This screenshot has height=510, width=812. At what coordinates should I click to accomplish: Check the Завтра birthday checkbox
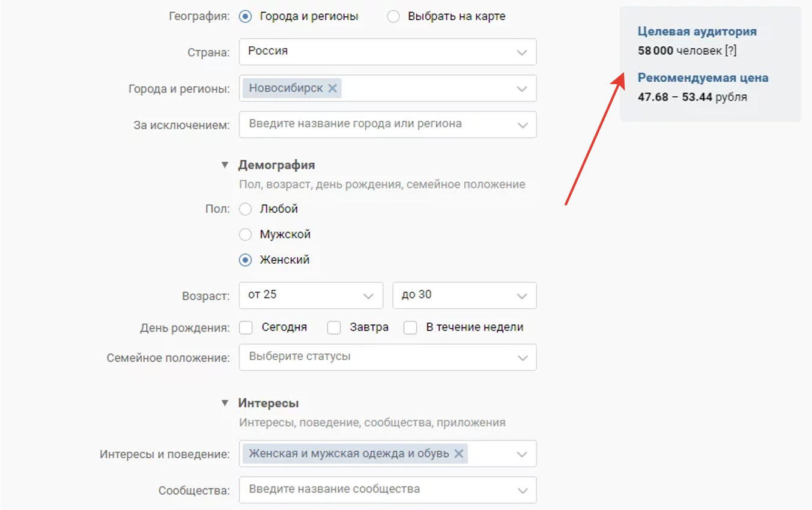point(334,327)
